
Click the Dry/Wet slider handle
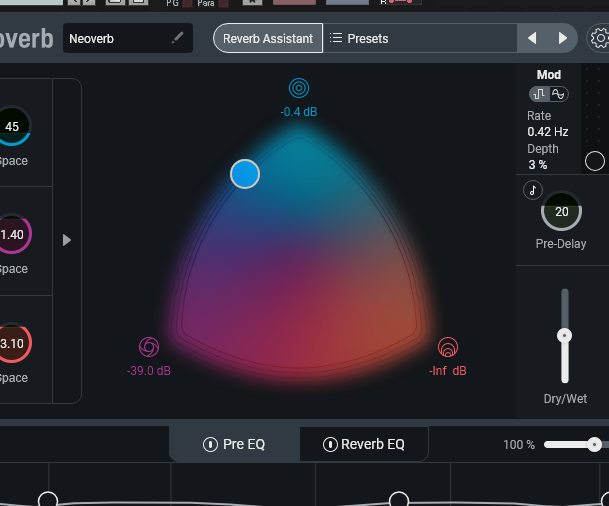tap(564, 336)
